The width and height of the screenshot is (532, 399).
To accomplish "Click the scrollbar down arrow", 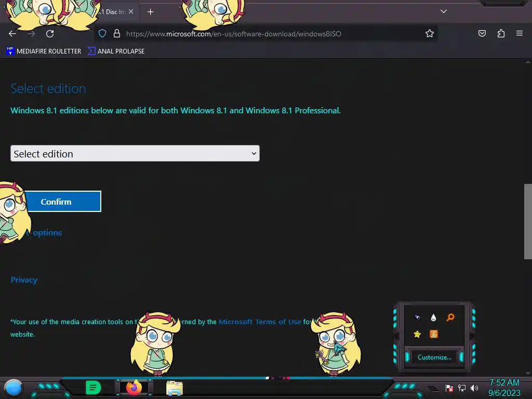I will pyautogui.click(x=528, y=373).
